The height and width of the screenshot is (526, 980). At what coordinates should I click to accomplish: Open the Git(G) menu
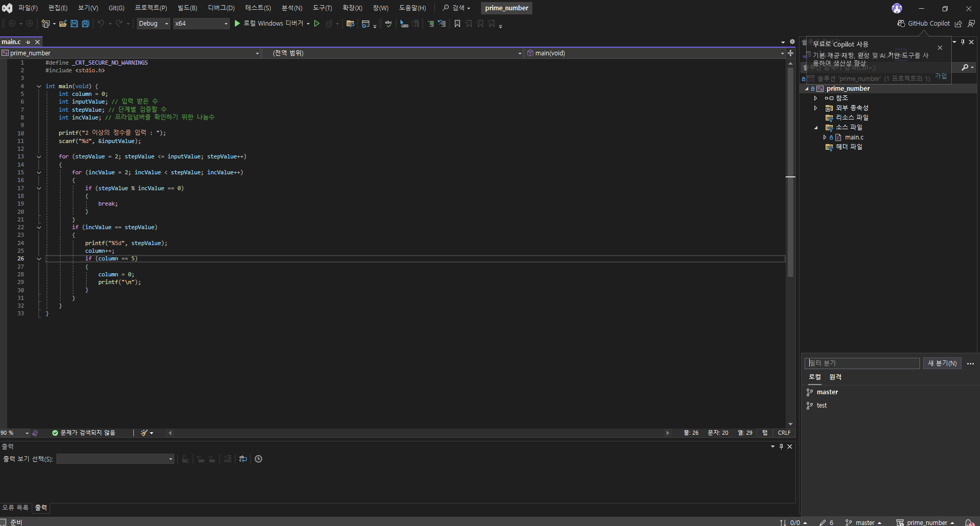116,8
